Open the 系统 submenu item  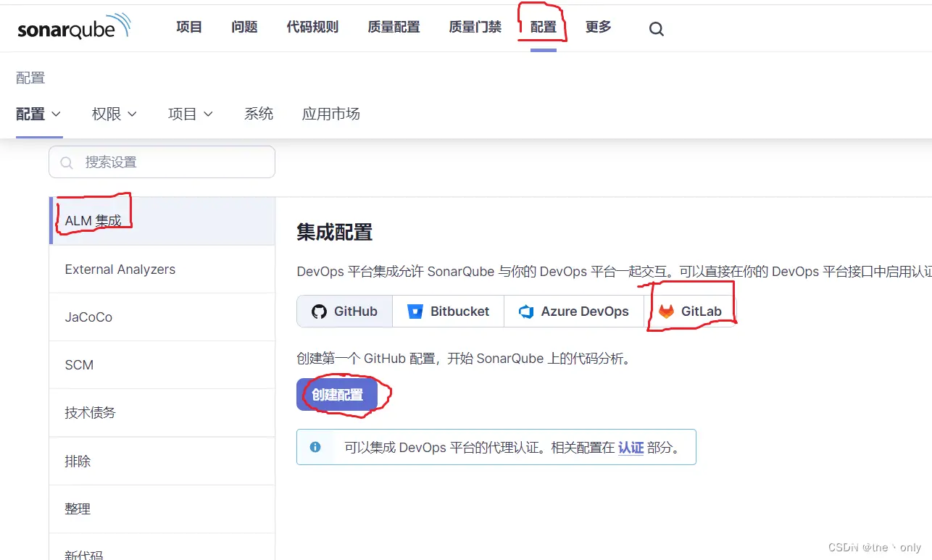pyautogui.click(x=259, y=114)
